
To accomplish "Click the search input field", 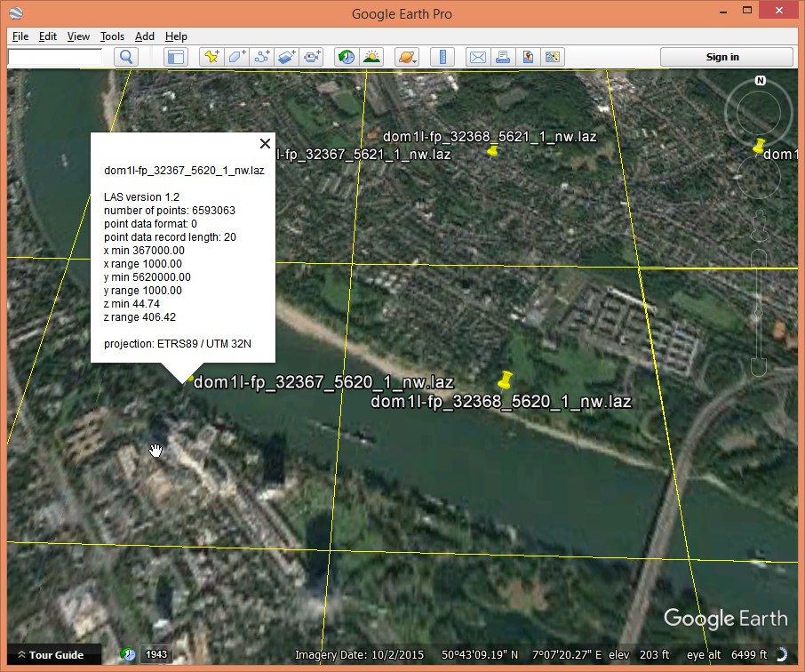I will [x=55, y=57].
